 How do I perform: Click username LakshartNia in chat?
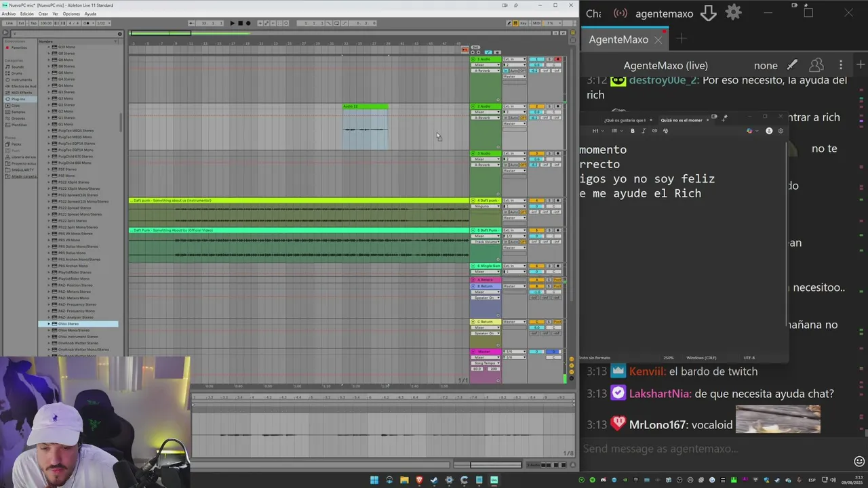coord(660,394)
